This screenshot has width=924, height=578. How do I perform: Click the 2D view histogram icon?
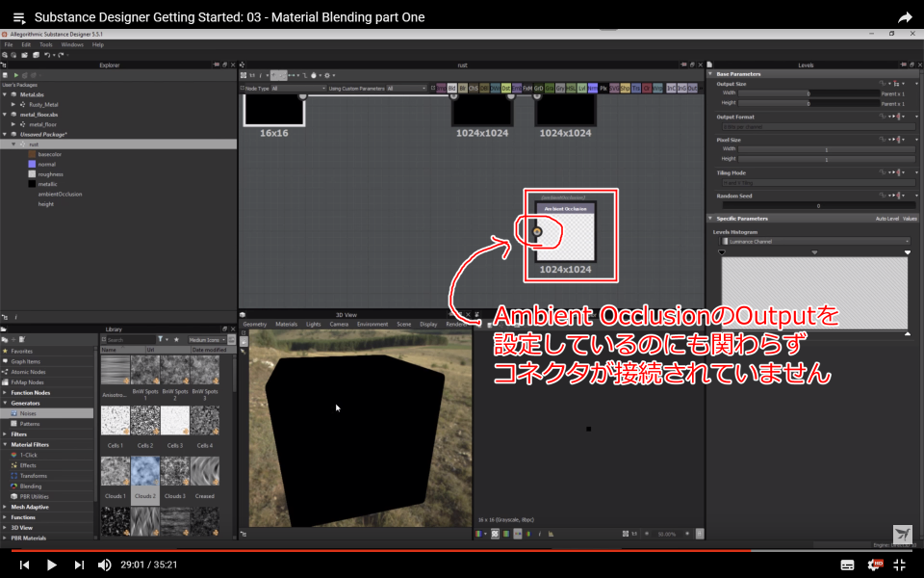(x=551, y=534)
